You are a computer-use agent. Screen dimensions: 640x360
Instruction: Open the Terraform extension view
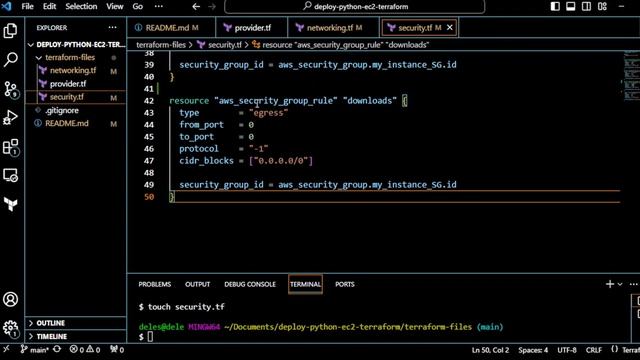[11, 204]
